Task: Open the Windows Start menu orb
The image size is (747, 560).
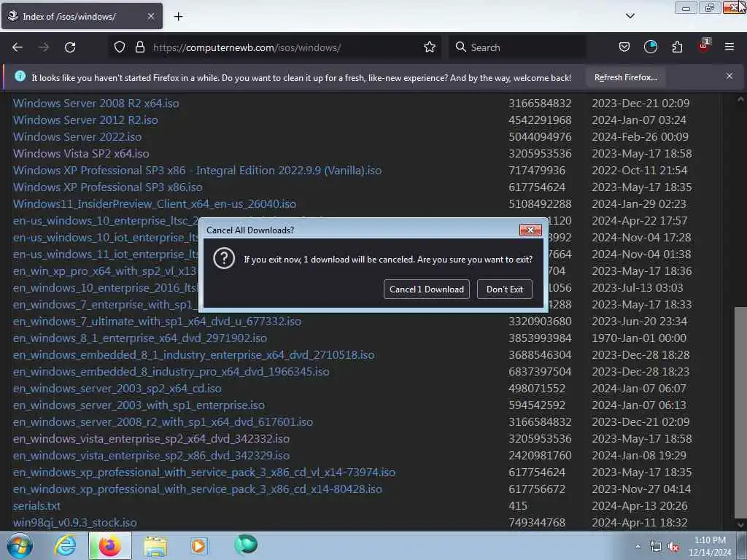Action: click(20, 545)
